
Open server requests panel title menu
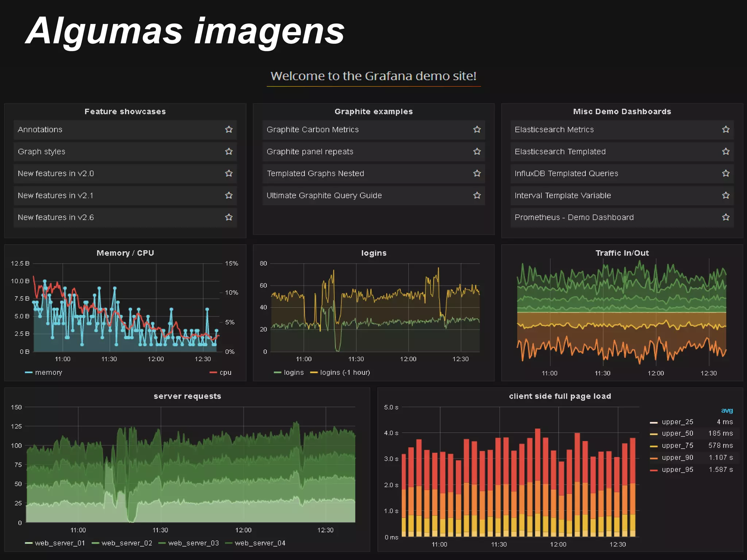point(187,396)
